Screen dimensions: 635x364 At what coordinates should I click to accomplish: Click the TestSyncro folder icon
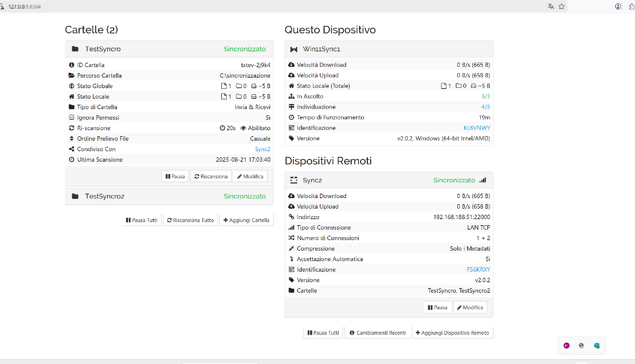[x=75, y=49]
